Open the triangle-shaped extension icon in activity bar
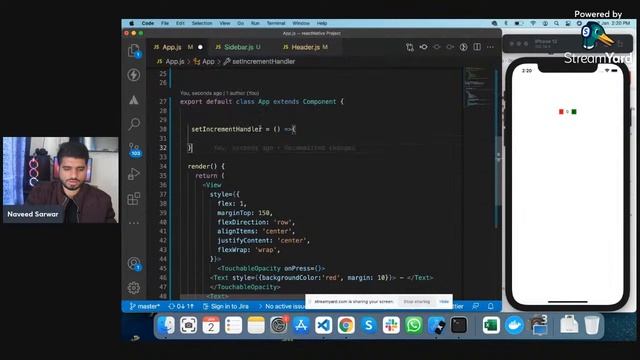 (x=134, y=100)
